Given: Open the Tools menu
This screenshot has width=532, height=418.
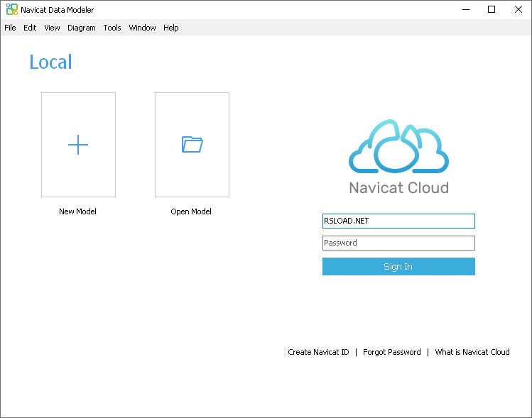Looking at the screenshot, I should coord(112,28).
